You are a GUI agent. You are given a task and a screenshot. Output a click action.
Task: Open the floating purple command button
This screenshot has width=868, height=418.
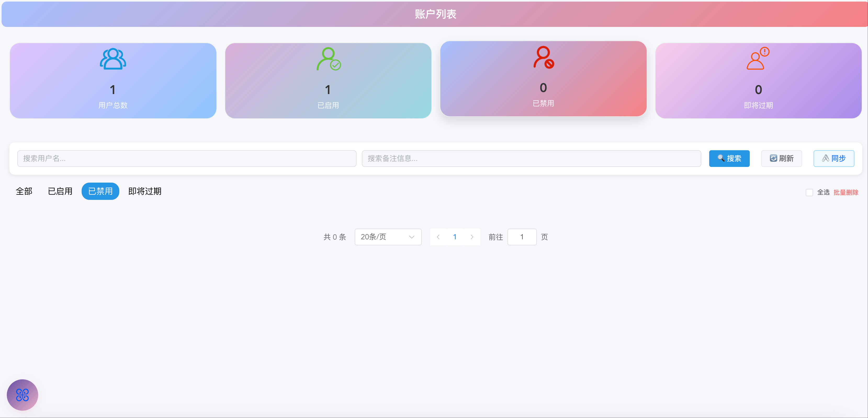coord(22,395)
